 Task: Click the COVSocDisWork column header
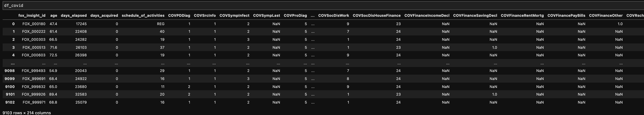pos(333,15)
